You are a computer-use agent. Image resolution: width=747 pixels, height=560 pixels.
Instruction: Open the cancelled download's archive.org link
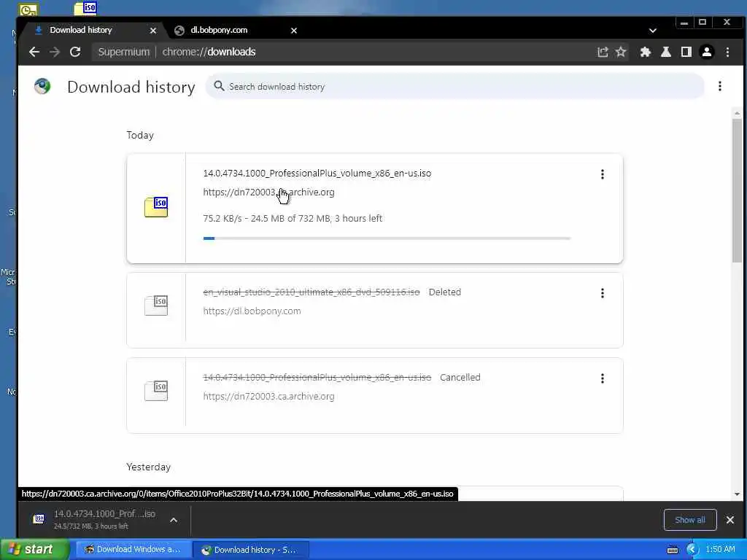tap(268, 396)
